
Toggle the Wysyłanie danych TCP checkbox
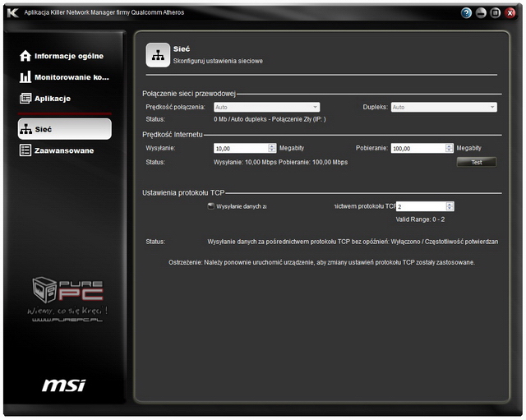pyautogui.click(x=210, y=206)
